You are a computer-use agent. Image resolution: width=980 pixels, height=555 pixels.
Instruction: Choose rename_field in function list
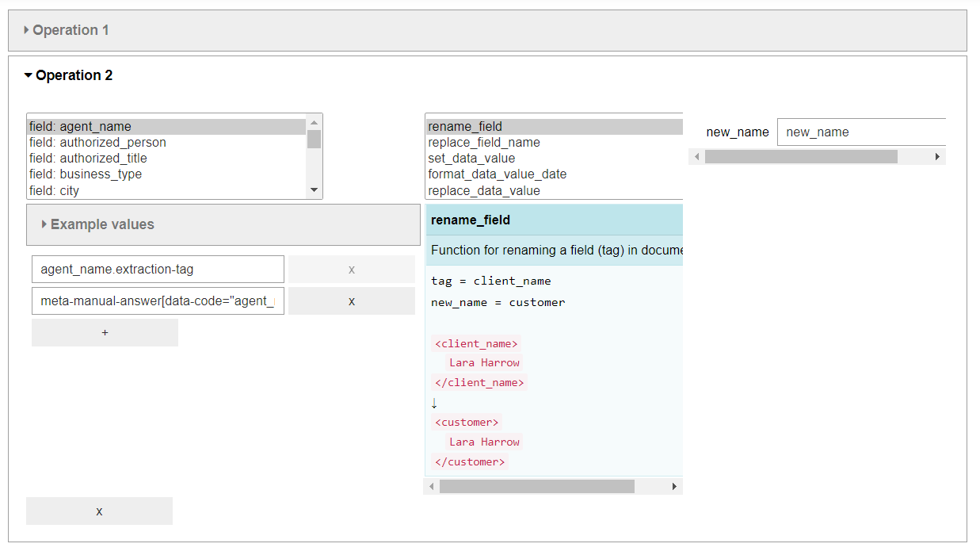point(555,126)
